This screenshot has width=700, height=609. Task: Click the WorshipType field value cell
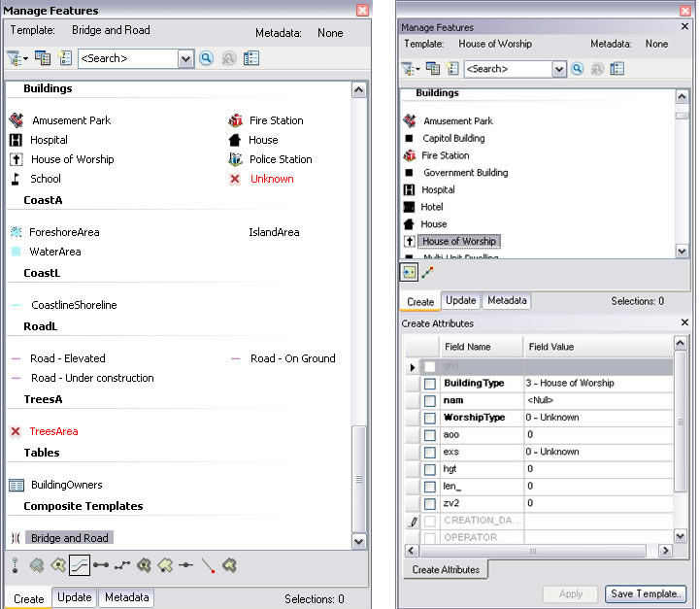598,418
